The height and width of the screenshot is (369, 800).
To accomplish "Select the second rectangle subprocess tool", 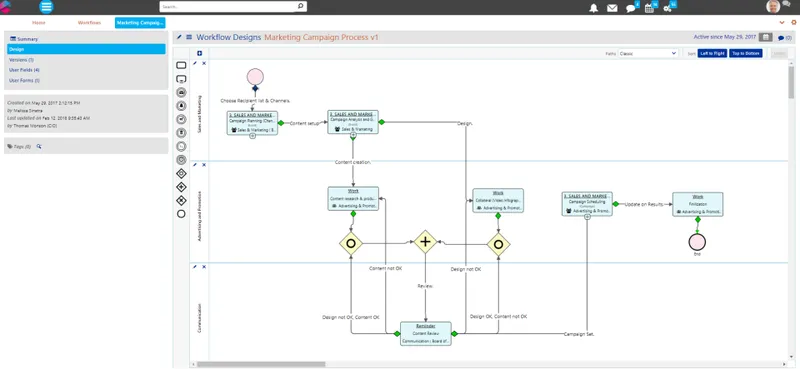I will (x=181, y=79).
